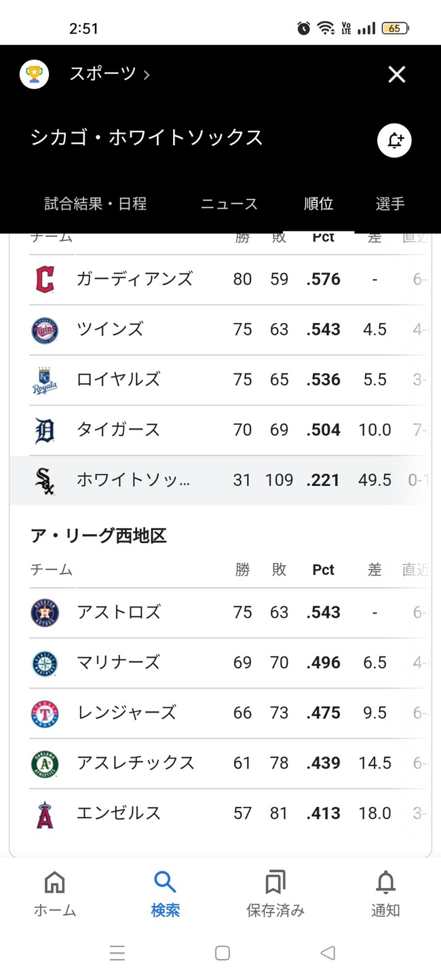Tap the Guardians team logo
This screenshot has height=980, width=441.
[x=45, y=279]
